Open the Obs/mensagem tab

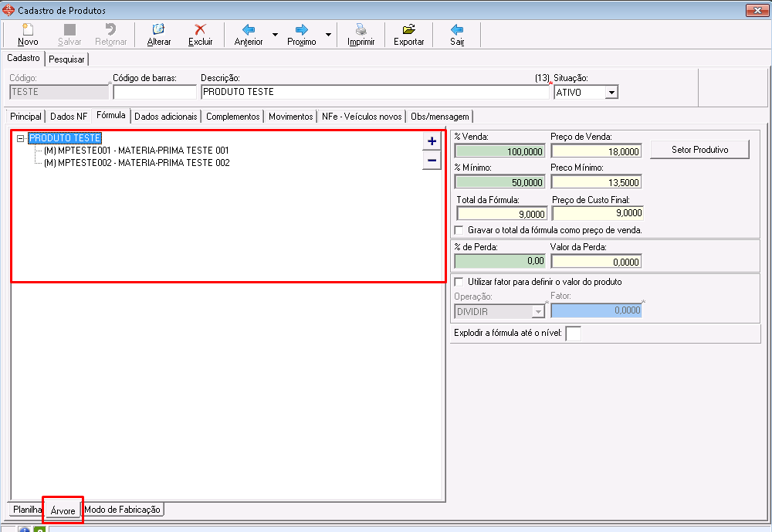(x=440, y=117)
